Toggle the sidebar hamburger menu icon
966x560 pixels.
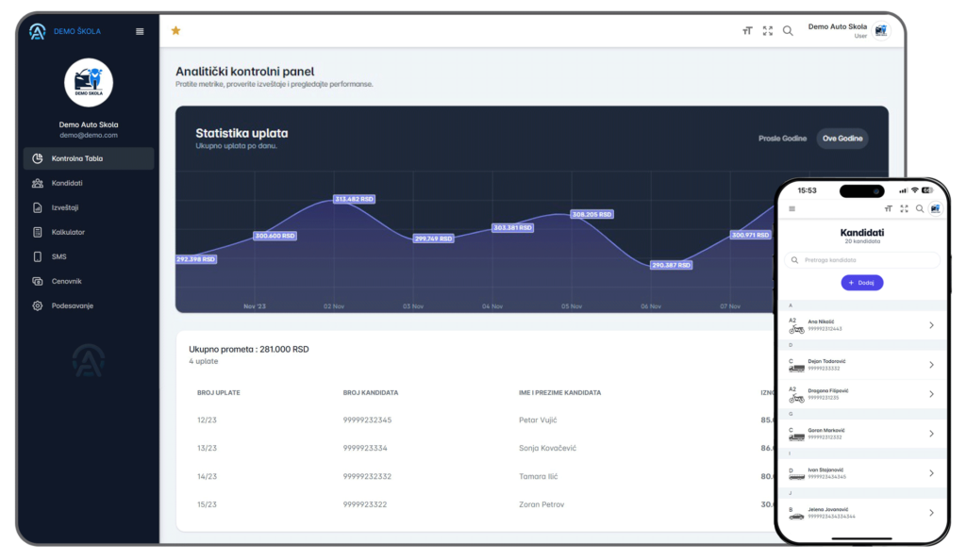140,31
